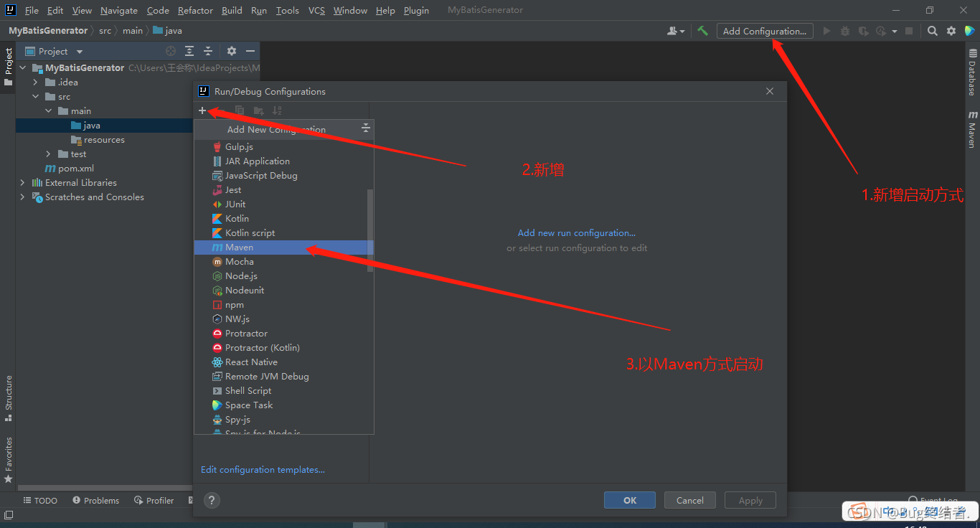Hide the Project panel with minus icon
The image size is (980, 528).
coord(250,51)
